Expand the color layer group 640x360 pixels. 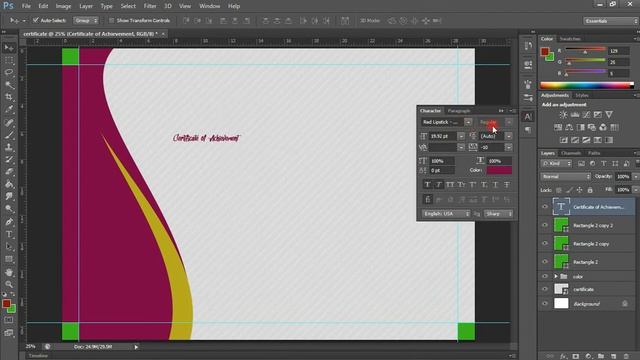pyautogui.click(x=556, y=276)
